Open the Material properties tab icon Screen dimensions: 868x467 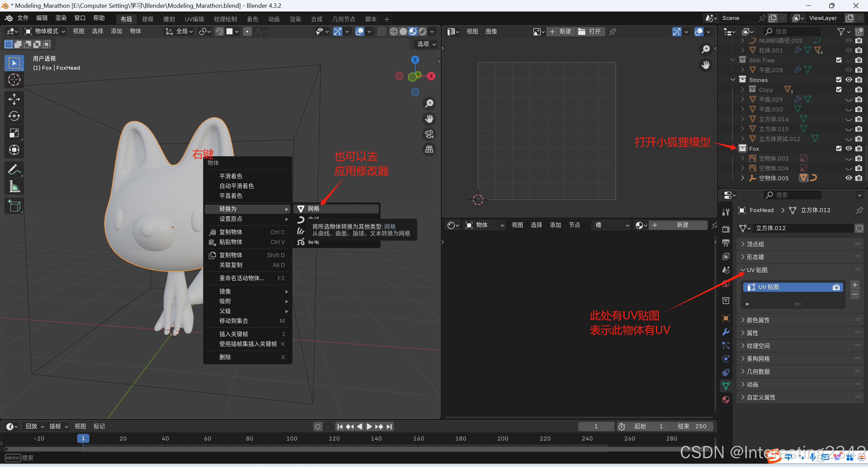click(726, 400)
